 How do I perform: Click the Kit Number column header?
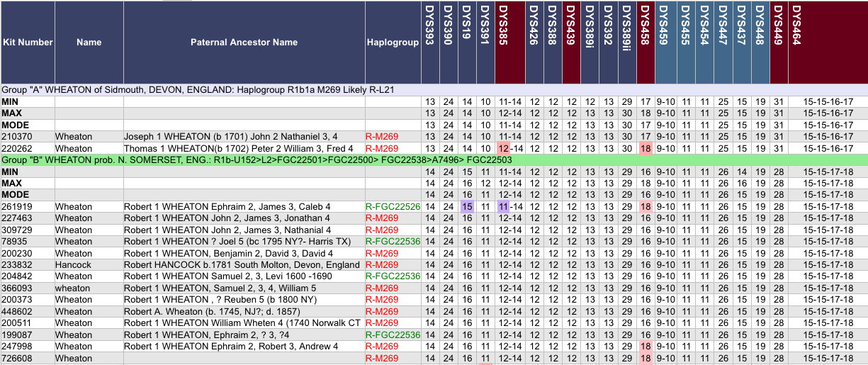[28, 43]
